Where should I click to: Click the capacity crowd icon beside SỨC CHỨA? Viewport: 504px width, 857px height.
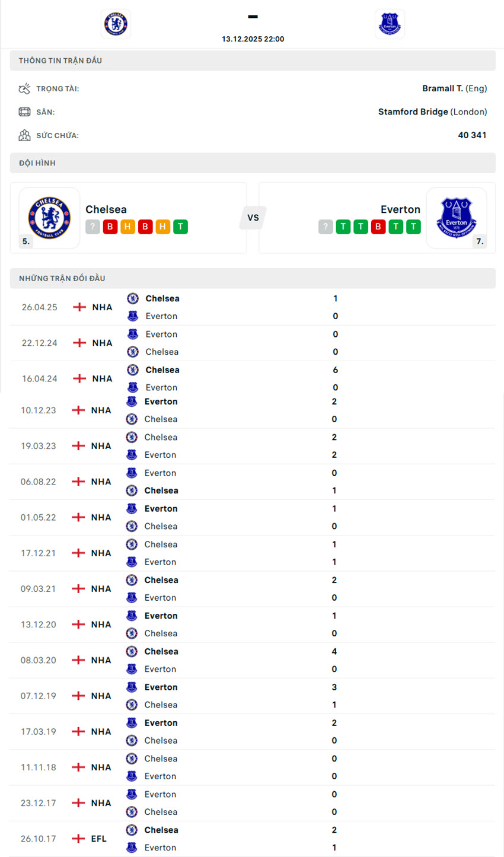coord(24,135)
